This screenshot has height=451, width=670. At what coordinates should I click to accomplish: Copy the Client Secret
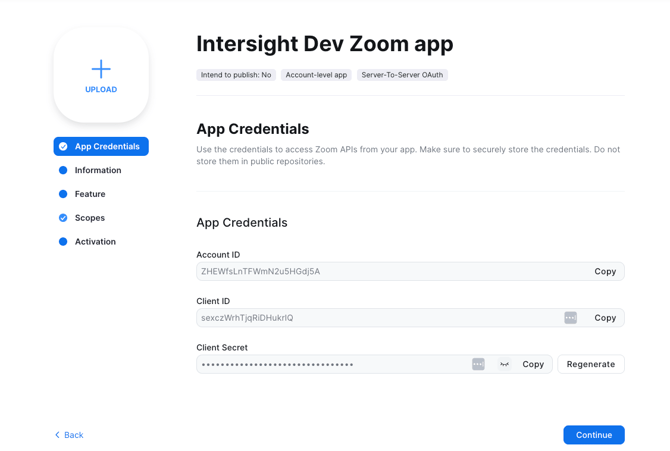533,364
